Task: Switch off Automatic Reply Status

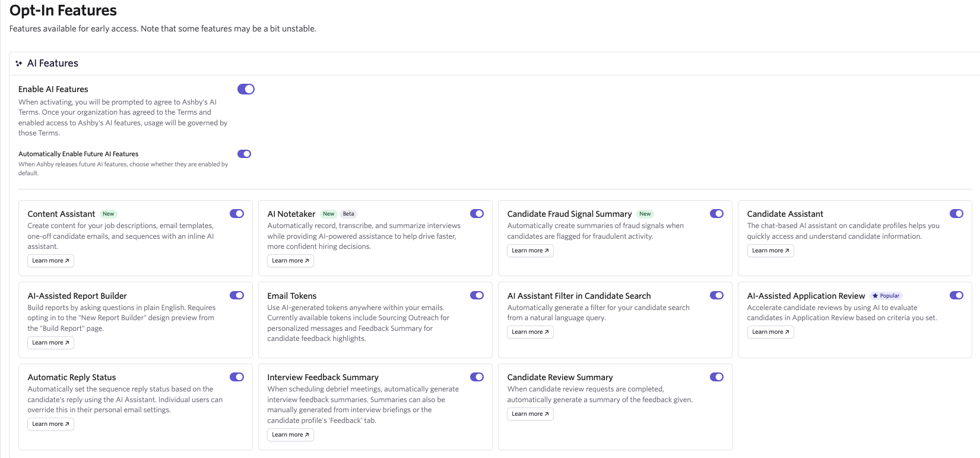Action: tap(237, 377)
